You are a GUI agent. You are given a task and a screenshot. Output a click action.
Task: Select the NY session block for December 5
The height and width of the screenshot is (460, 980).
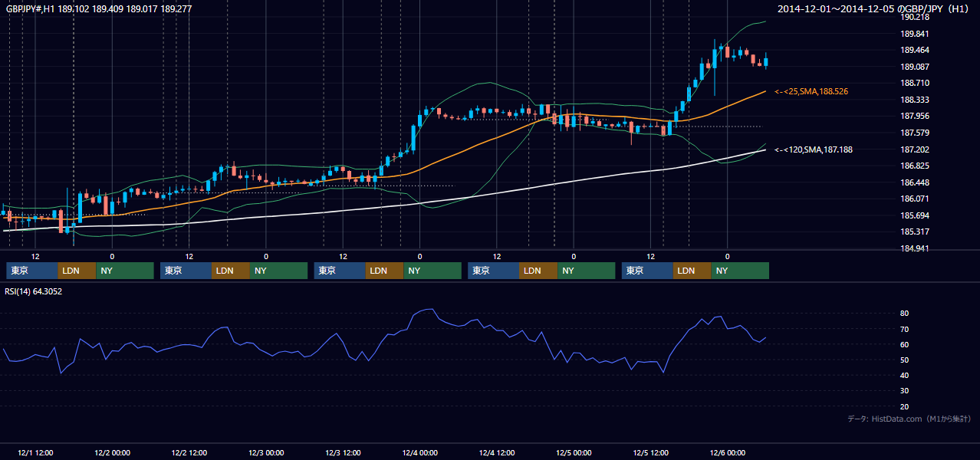(x=741, y=271)
